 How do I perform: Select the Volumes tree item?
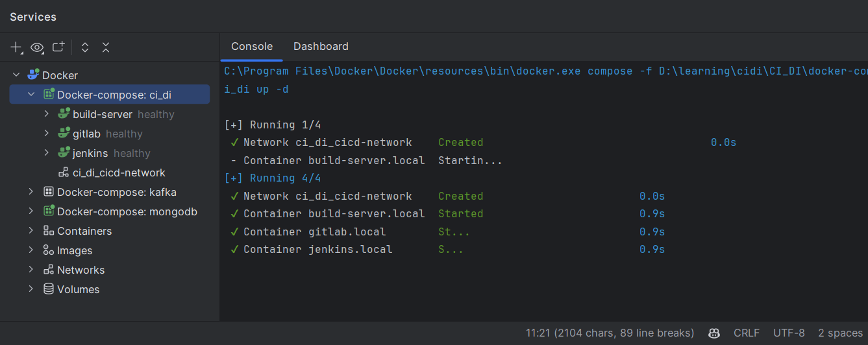click(78, 289)
